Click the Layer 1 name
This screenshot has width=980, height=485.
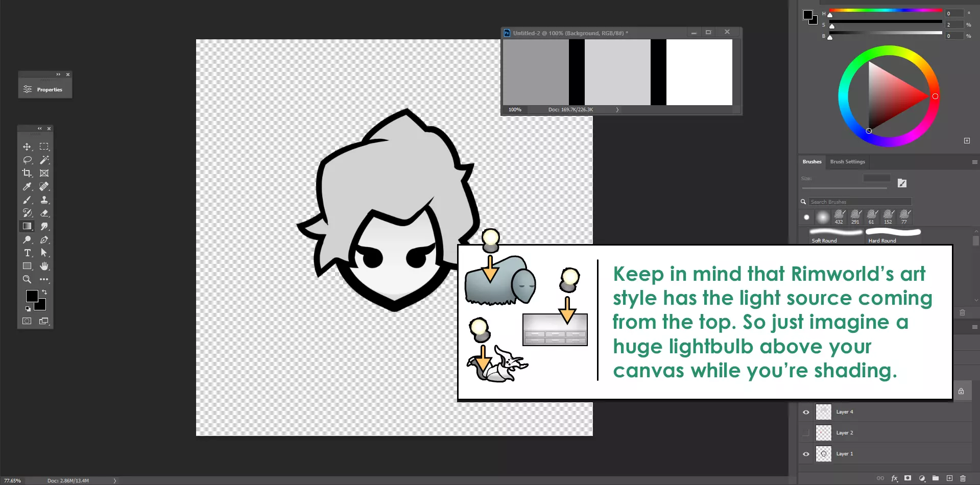point(845,454)
